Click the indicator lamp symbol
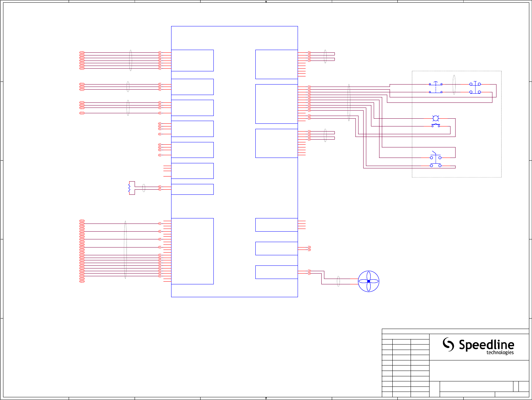Screen dimensions: 532x400 [436, 119]
